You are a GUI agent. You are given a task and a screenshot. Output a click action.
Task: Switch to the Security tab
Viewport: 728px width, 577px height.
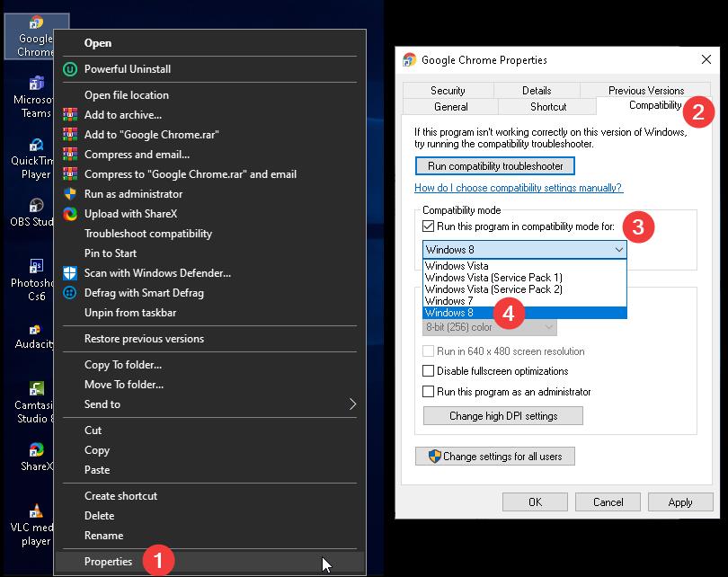[x=448, y=90]
